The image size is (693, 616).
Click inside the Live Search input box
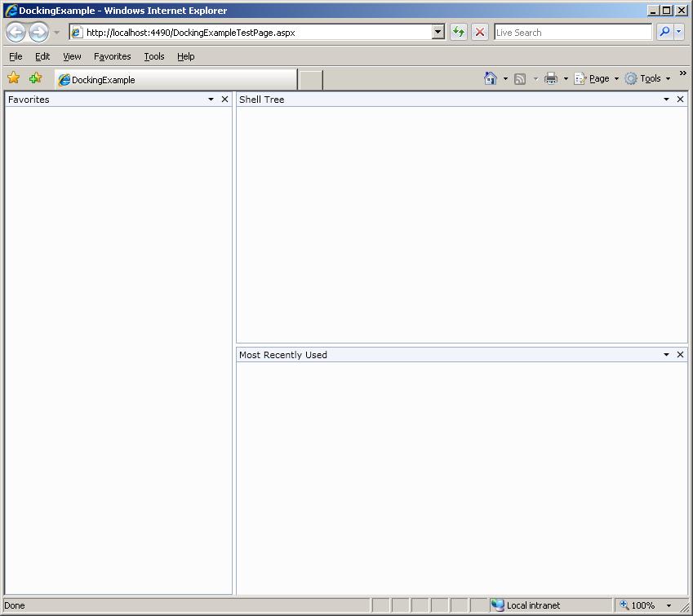[x=573, y=33]
